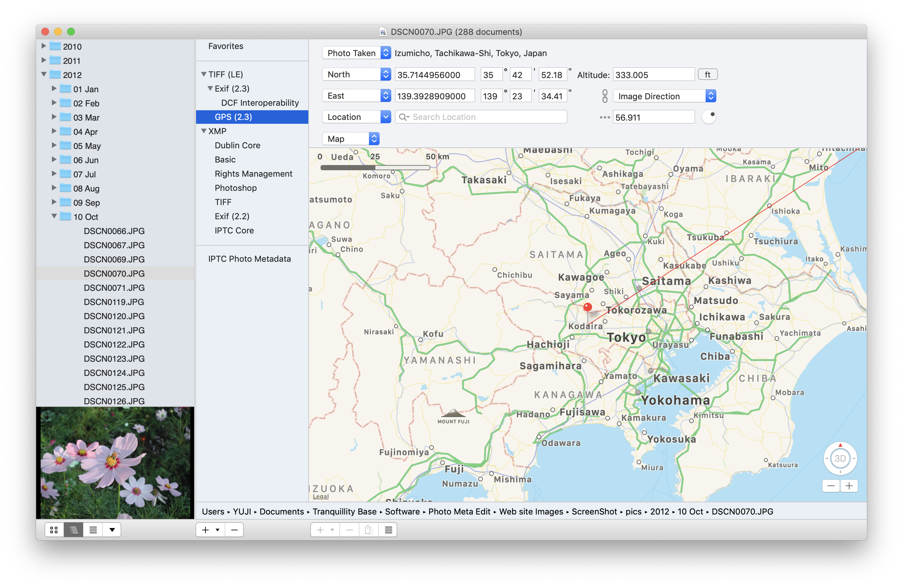Remove the selected metadata group with the minus button

click(x=234, y=530)
